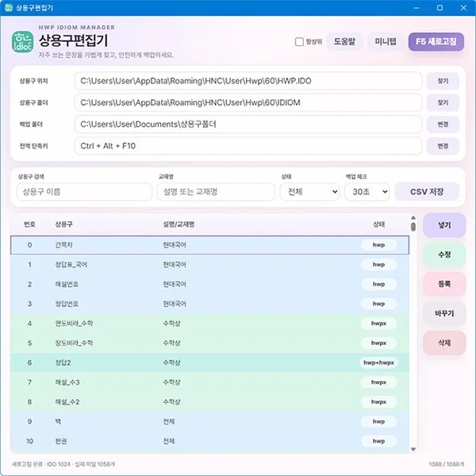Select row 0 간목차
This screenshot has width=476, height=476.
[x=209, y=245]
